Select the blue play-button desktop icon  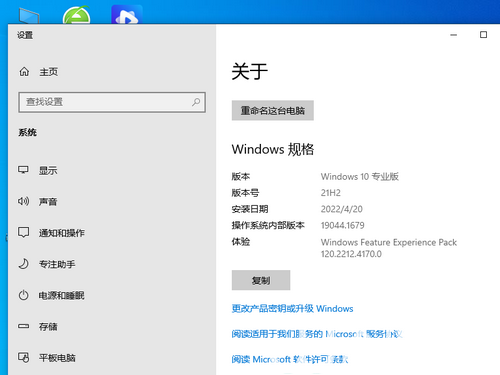127,15
